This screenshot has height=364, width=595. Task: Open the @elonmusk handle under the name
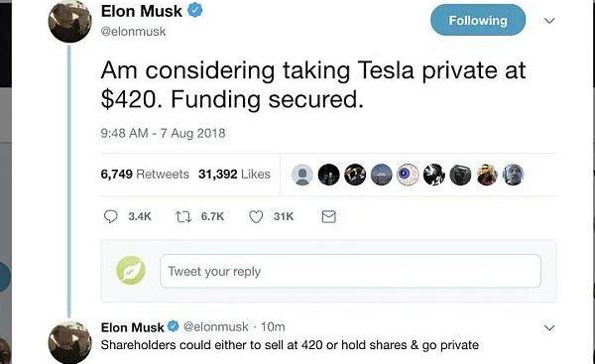click(133, 32)
